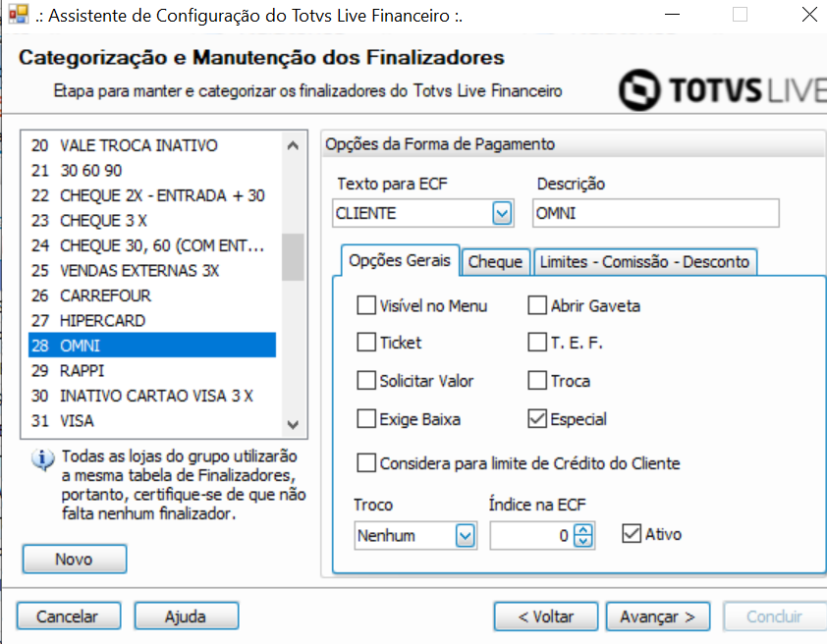Image resolution: width=827 pixels, height=644 pixels.
Task: Close the Assistente de Configuração window
Action: tap(809, 14)
